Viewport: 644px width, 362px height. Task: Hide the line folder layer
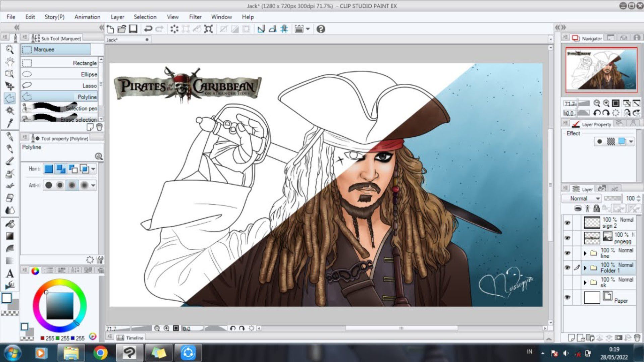[x=568, y=253]
